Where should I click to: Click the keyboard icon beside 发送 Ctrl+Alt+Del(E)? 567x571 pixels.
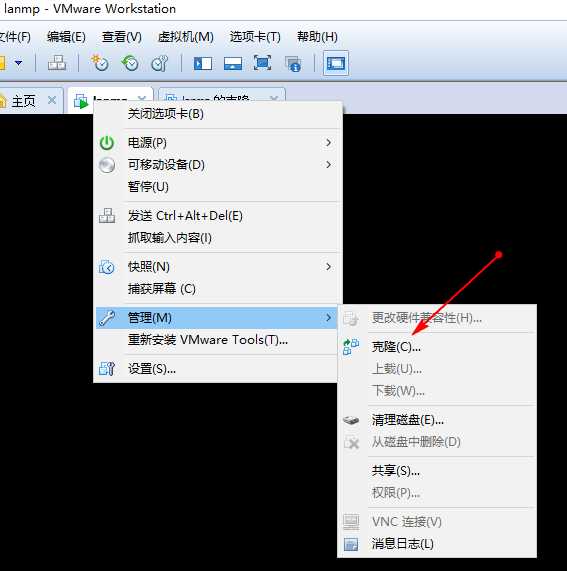[107, 216]
